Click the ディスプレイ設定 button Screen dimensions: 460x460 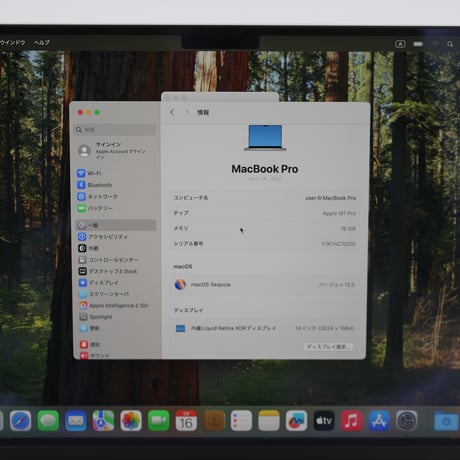pyautogui.click(x=328, y=347)
